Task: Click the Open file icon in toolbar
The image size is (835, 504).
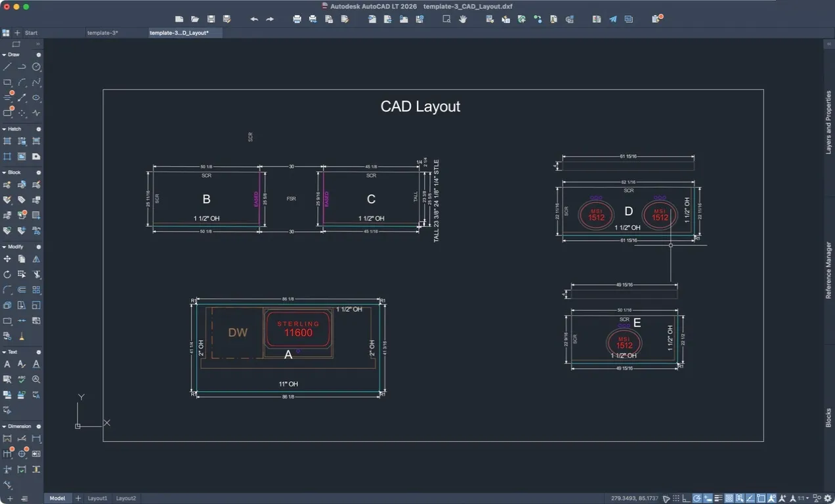Action: [x=195, y=19]
